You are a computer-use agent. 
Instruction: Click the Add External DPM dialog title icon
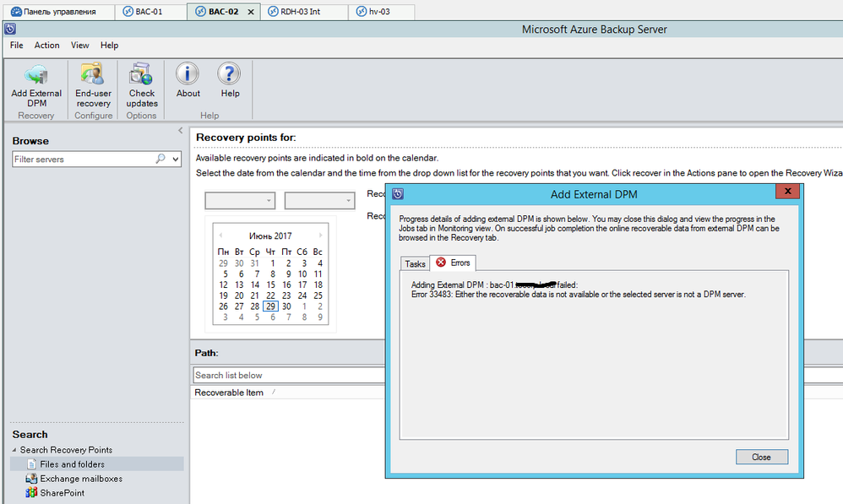[x=398, y=194]
